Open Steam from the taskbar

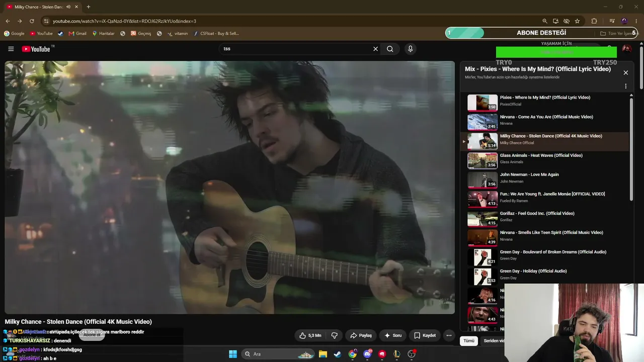pos(338,354)
